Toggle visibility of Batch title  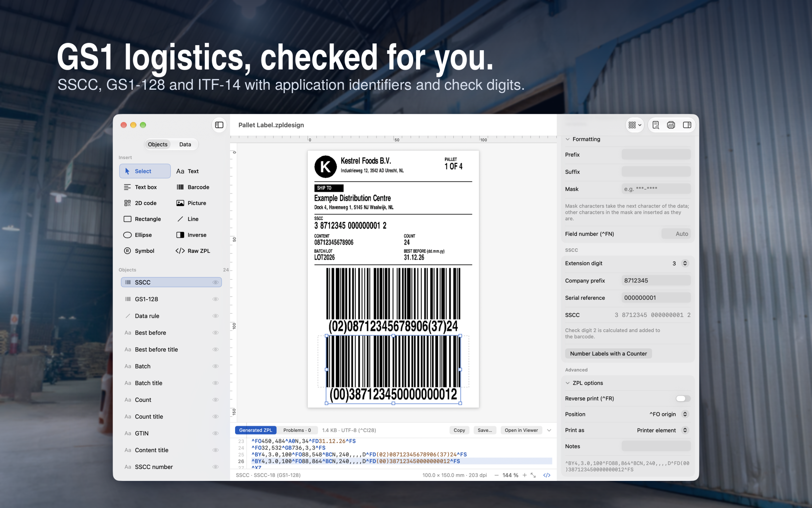coord(215,383)
